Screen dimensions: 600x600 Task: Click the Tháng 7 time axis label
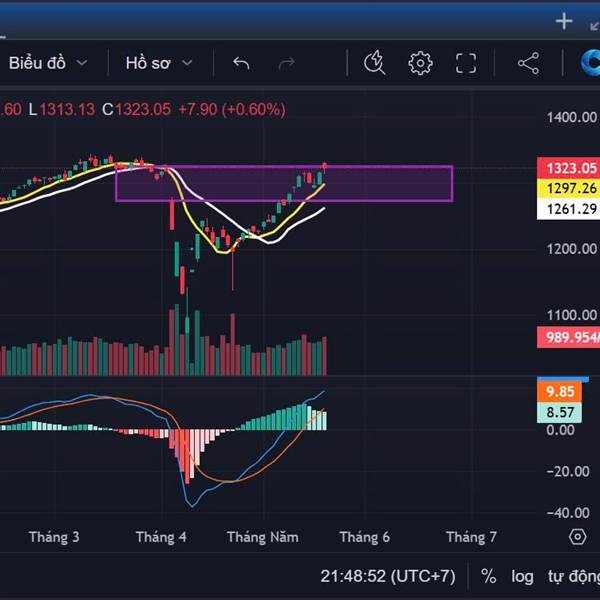point(471,537)
